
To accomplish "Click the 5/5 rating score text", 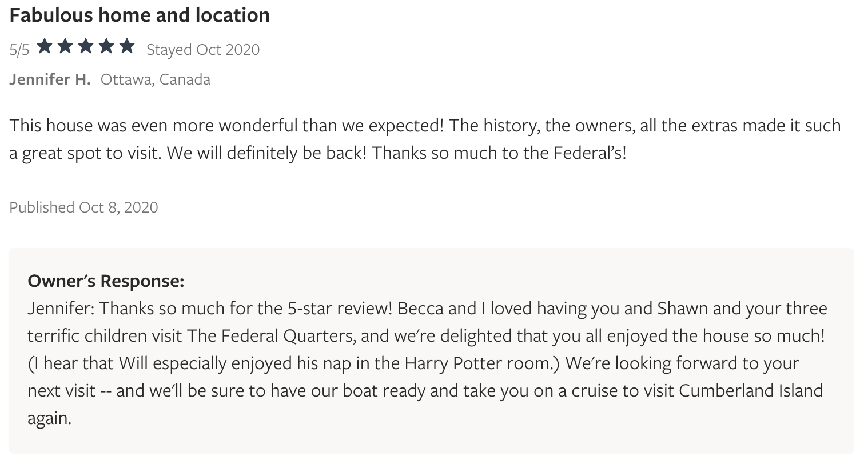I will [x=19, y=50].
